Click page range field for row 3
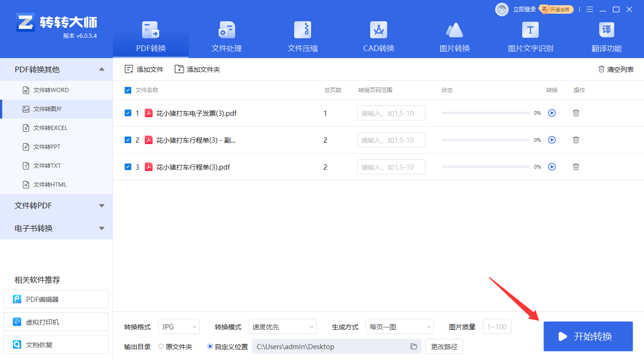The image size is (644, 360). click(x=391, y=167)
